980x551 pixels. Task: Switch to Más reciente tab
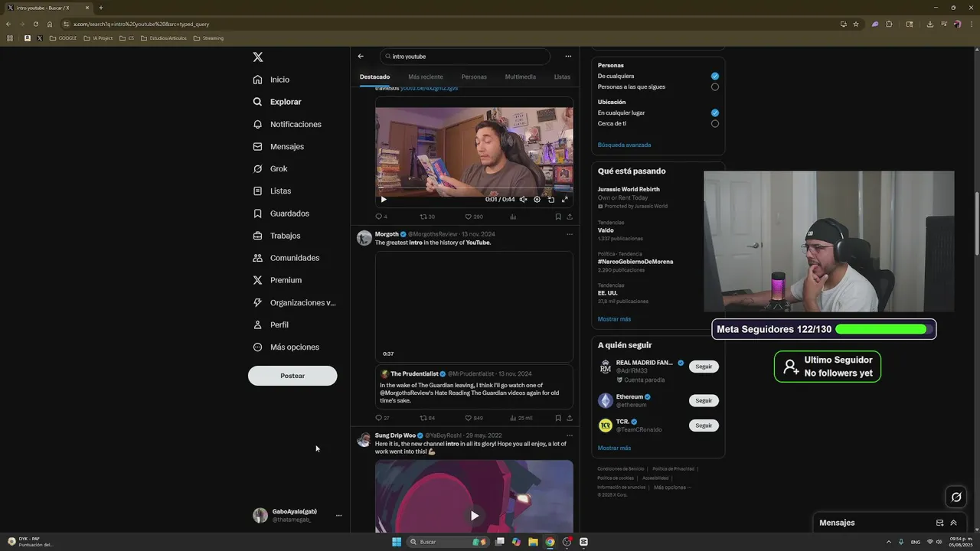pyautogui.click(x=426, y=77)
